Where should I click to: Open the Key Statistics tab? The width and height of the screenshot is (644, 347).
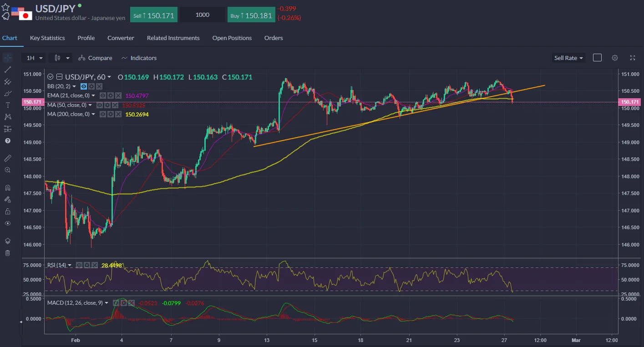tap(47, 38)
